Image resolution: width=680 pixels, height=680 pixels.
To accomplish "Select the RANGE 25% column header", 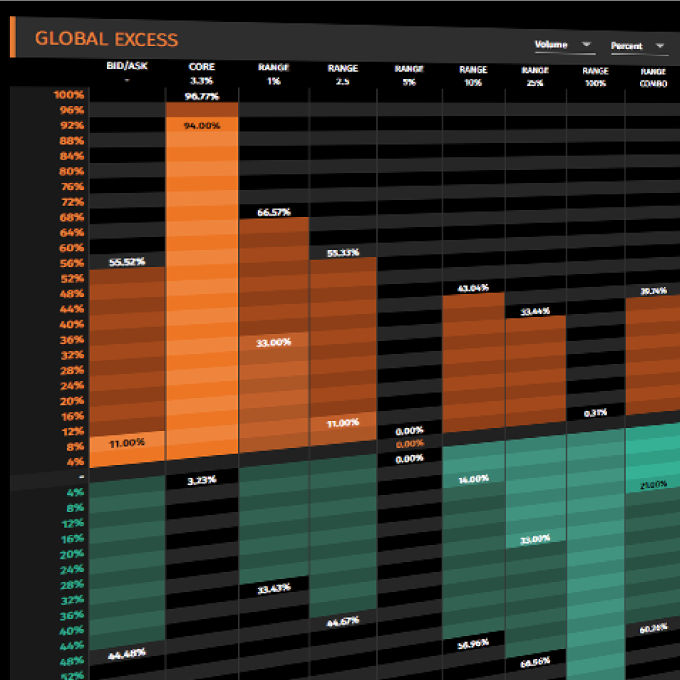I will tap(535, 76).
